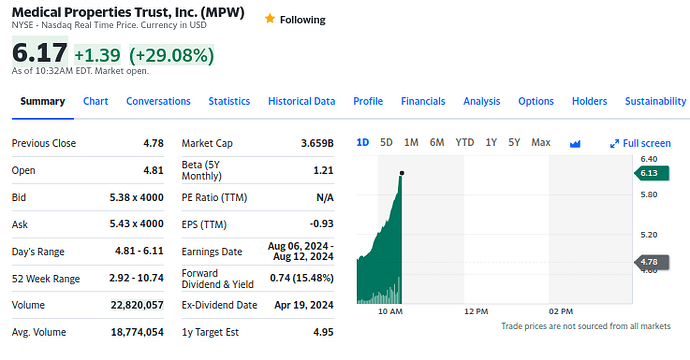
Task: Toggle the Following watchlist status
Action: click(295, 19)
